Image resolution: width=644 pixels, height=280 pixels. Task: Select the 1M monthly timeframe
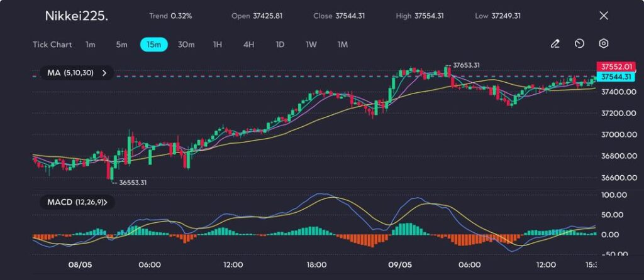click(x=343, y=45)
